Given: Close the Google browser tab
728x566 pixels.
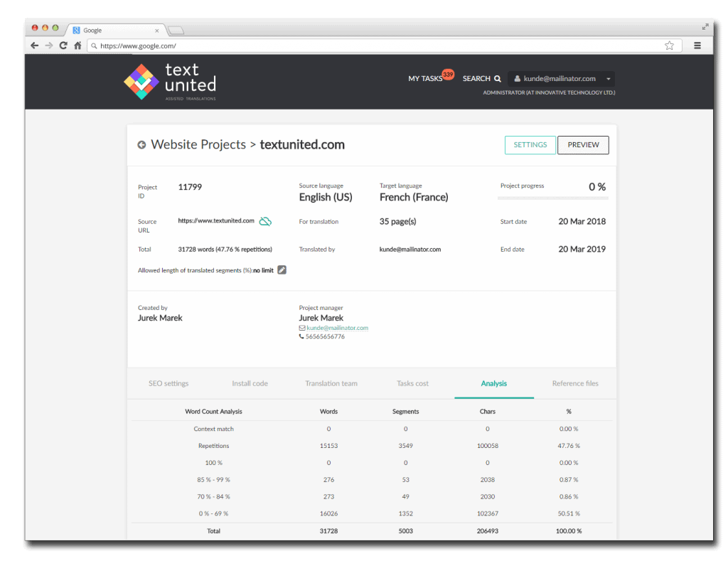Looking at the screenshot, I should [157, 31].
